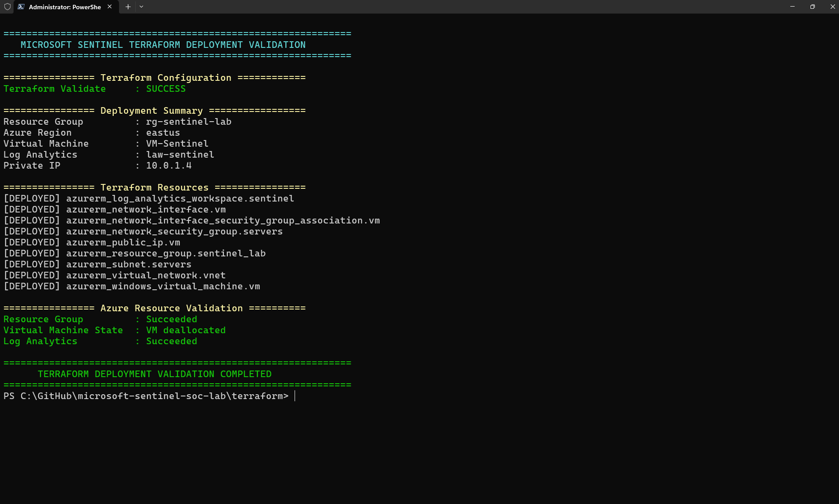Image resolution: width=839 pixels, height=504 pixels.
Task: Click the VM deallocated state value
Action: pyautogui.click(x=186, y=330)
